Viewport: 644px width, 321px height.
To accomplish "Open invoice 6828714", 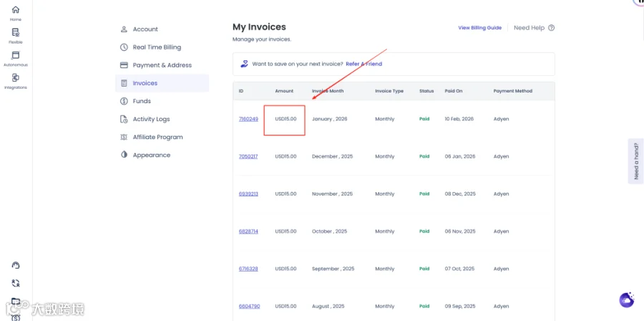I will (x=248, y=231).
